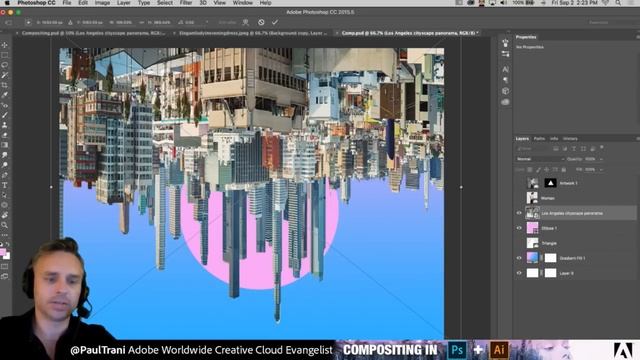The width and height of the screenshot is (640, 360).
Task: Hide the Ellipse 1 layer
Action: 519,228
